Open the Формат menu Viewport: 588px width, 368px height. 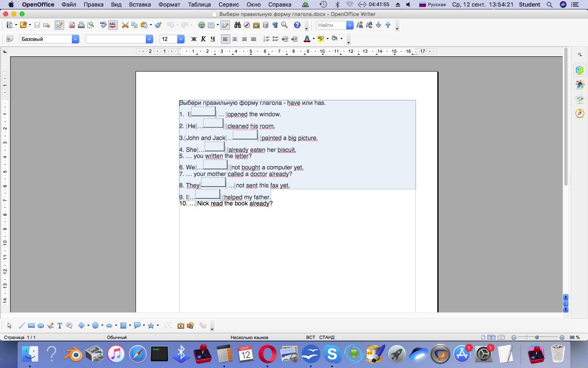pos(169,5)
